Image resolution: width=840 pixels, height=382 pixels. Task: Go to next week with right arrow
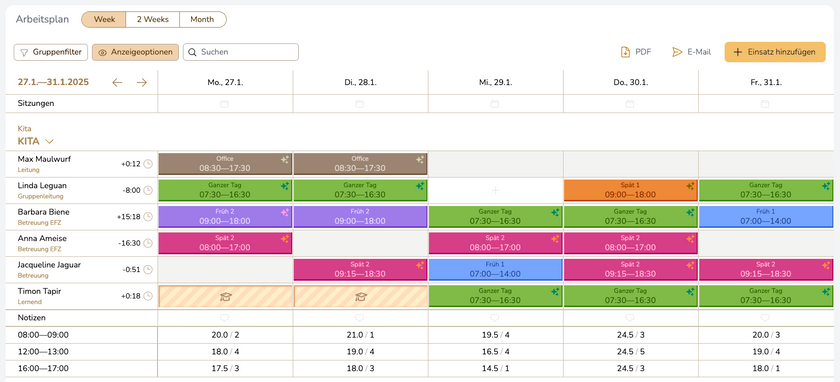[141, 83]
